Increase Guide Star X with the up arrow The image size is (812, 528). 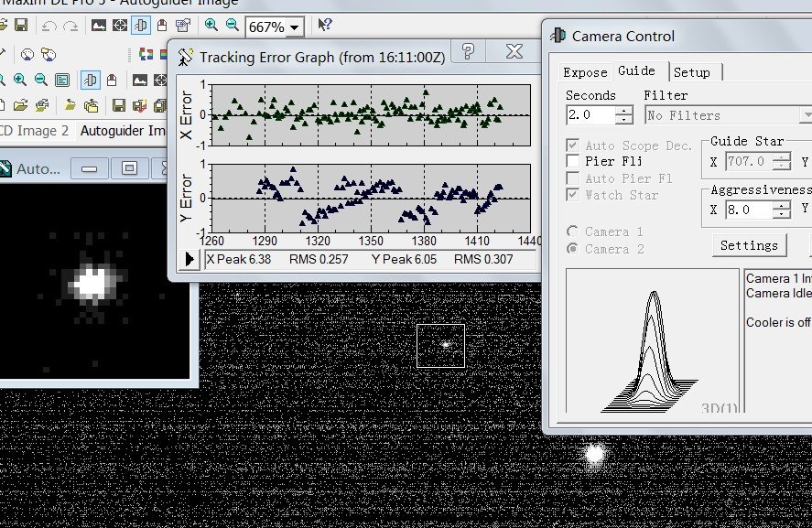782,156
